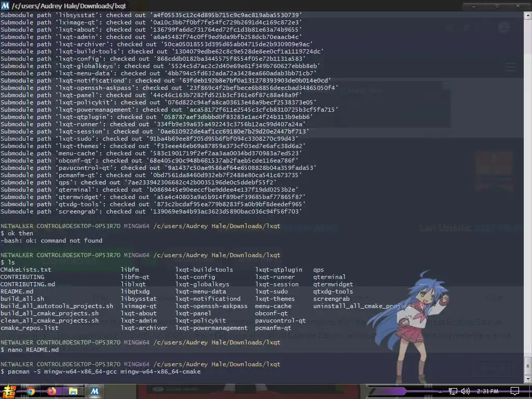The height and width of the screenshot is (399, 532).
Task: Click 'clean_all_cmake_projects.sh' file name
Action: (49, 321)
